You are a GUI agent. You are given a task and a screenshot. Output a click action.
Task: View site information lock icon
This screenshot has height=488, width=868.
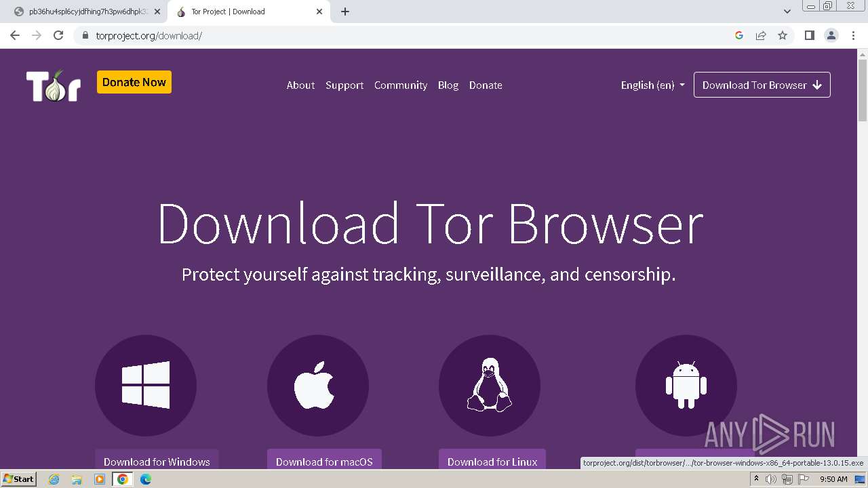tap(85, 35)
